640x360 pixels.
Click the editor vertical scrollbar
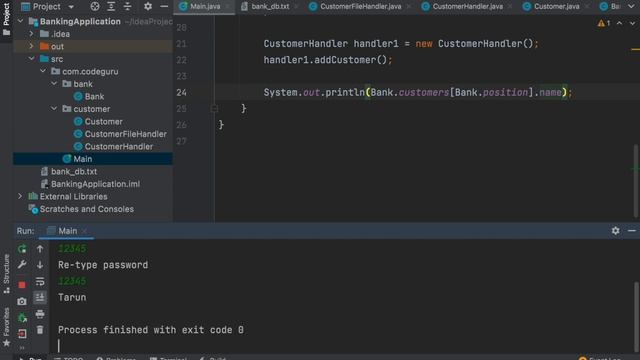[636, 181]
